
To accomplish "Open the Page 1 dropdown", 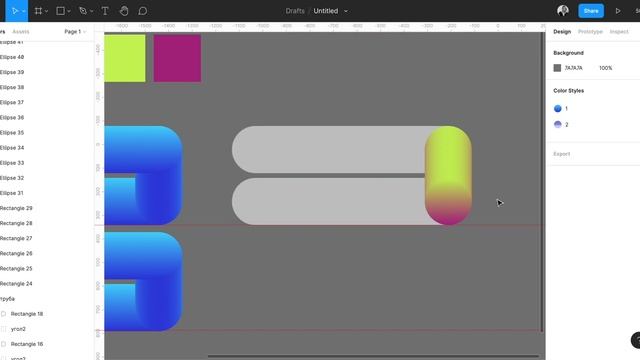I will point(75,31).
